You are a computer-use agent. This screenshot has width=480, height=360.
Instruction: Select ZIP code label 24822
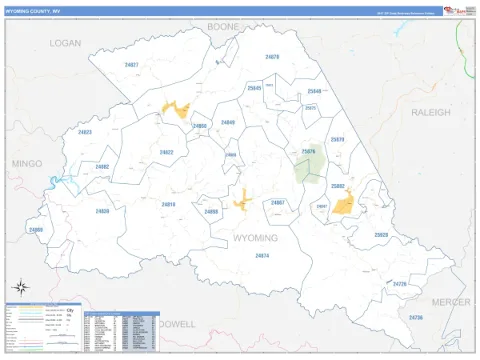pyautogui.click(x=167, y=152)
